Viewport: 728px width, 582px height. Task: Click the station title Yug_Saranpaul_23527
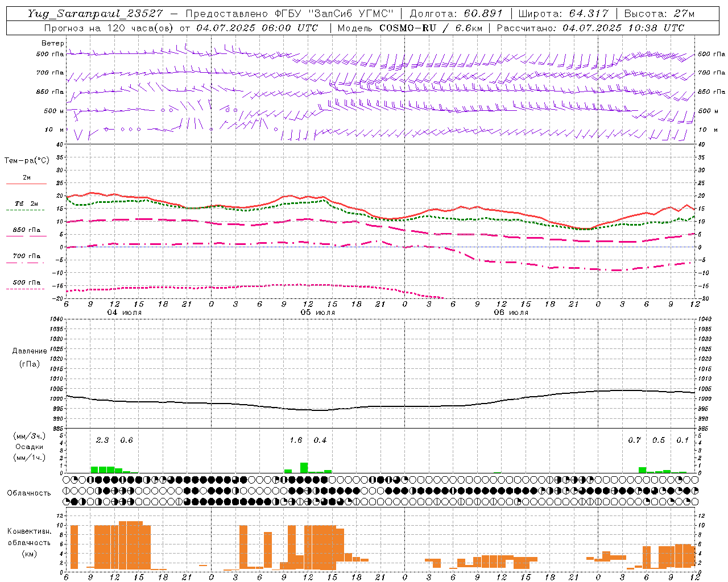pyautogui.click(x=95, y=14)
